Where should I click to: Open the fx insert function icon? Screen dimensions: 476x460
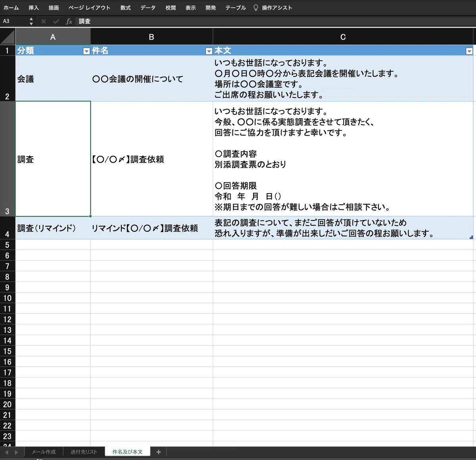[69, 21]
